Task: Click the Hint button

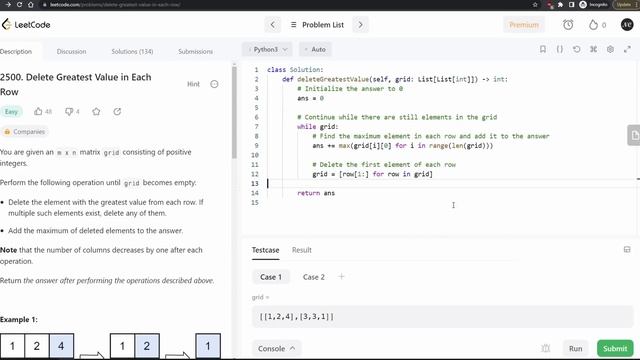Action: point(193,84)
